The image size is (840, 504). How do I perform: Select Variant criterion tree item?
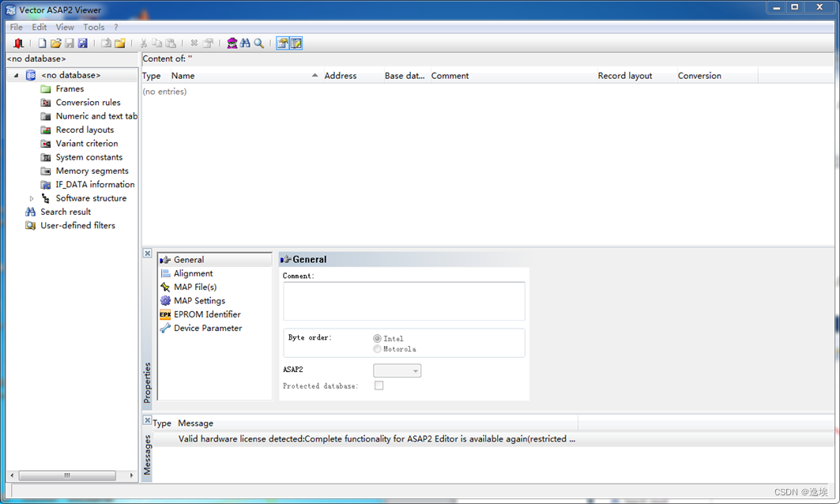pos(87,144)
